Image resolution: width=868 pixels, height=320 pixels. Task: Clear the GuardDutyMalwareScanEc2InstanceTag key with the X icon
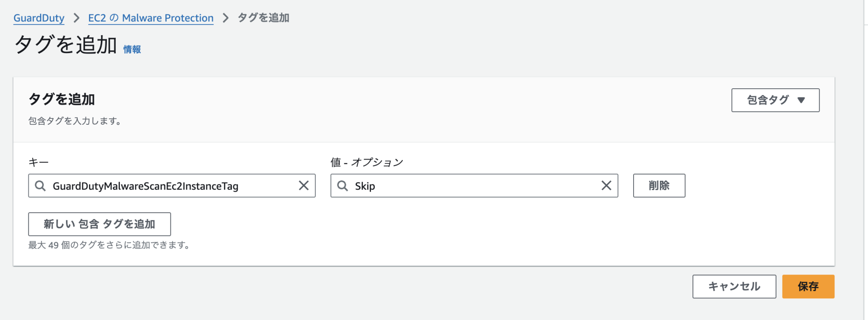pyautogui.click(x=304, y=185)
